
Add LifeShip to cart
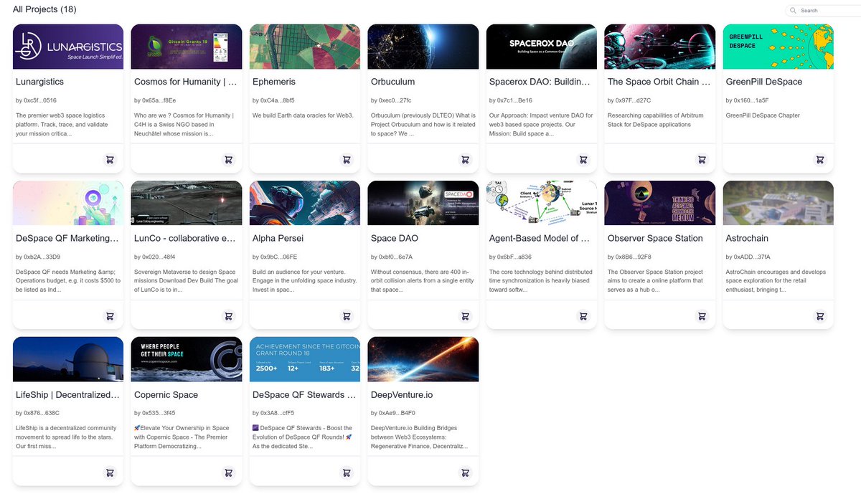click(x=110, y=472)
